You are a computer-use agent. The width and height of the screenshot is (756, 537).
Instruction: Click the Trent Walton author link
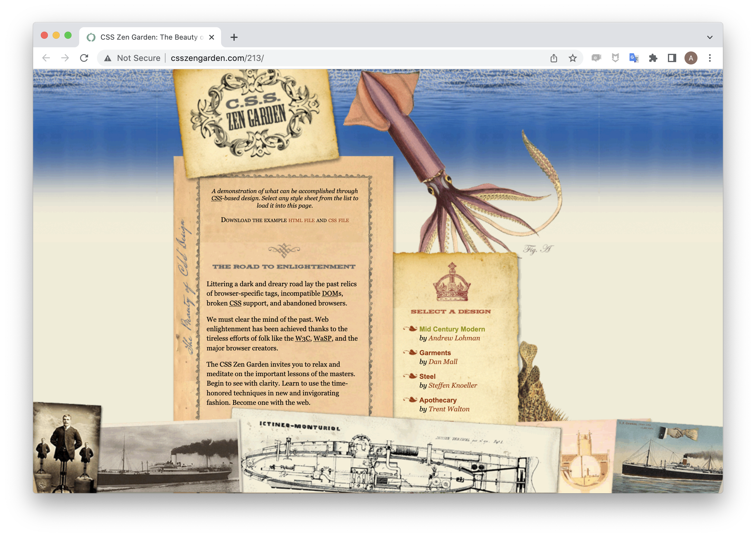(x=449, y=409)
